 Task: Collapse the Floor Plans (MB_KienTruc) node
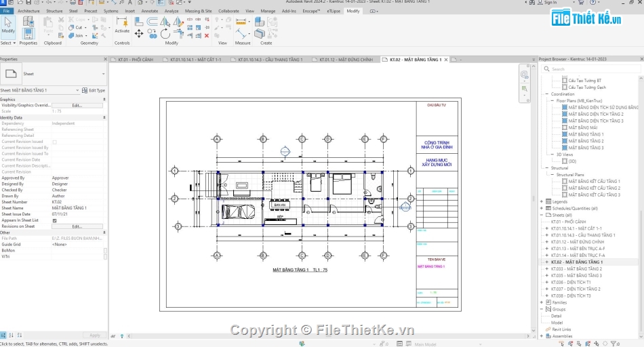pos(552,100)
